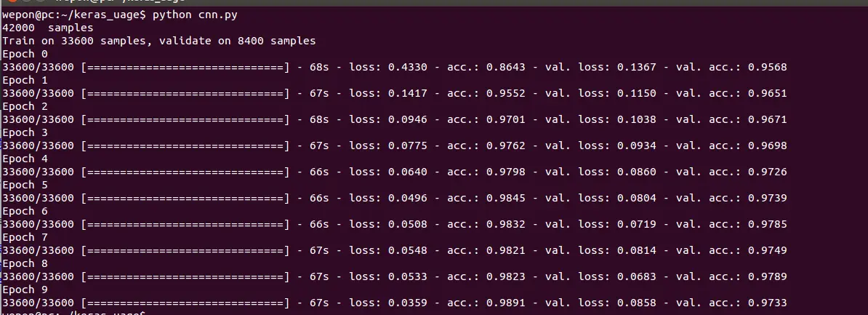Pick the val. loss value 0.1038
The height and width of the screenshot is (315, 868).
(x=637, y=119)
